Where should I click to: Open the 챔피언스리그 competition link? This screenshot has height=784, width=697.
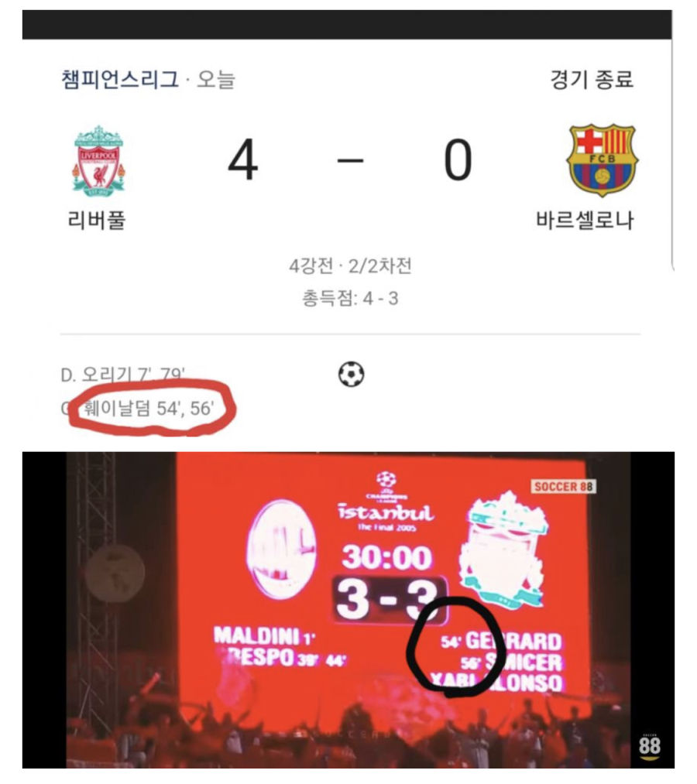coord(119,80)
